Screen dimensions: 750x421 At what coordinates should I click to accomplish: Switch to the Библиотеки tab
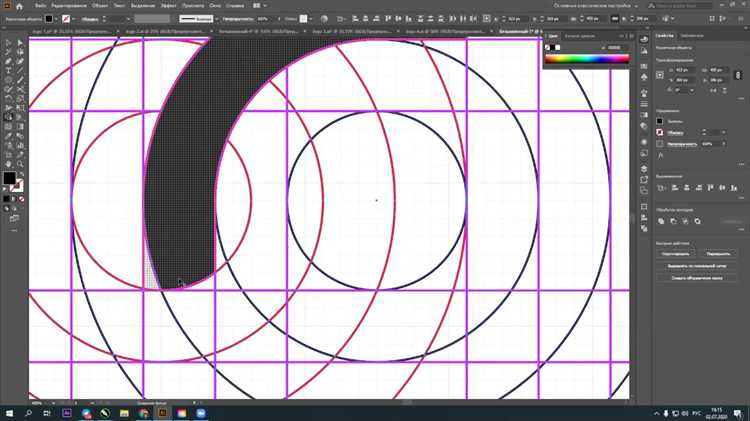[692, 36]
